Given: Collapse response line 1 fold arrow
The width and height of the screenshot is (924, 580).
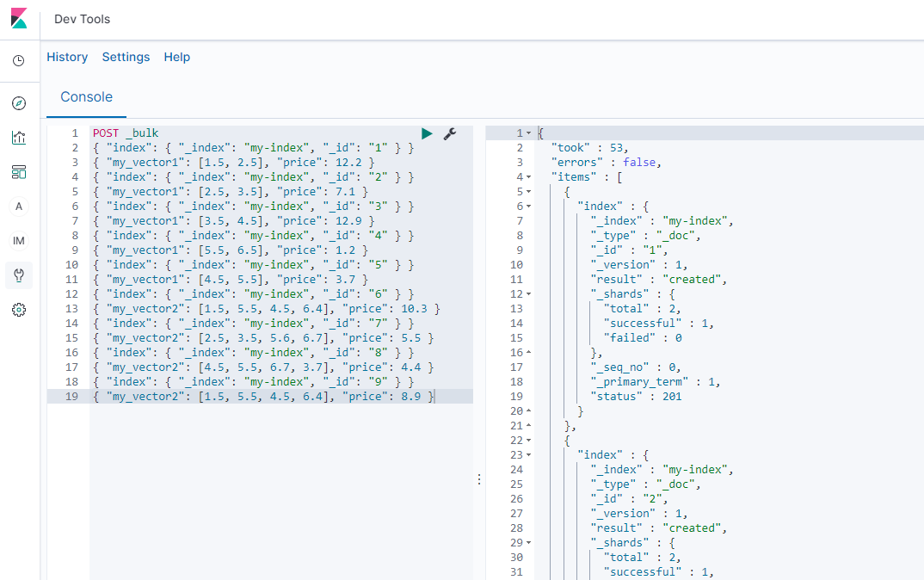Looking at the screenshot, I should (x=528, y=133).
